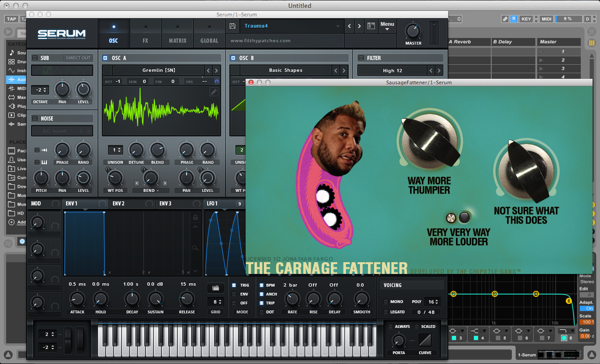Screen dimensions: 600x364
Task: Save the preset with Serum's floppy disk icon
Action: coord(232,26)
